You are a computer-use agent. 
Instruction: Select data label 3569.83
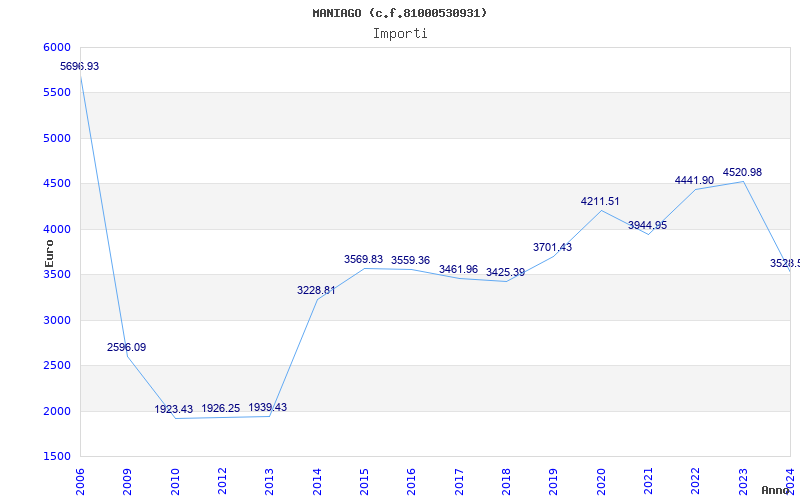[363, 259]
